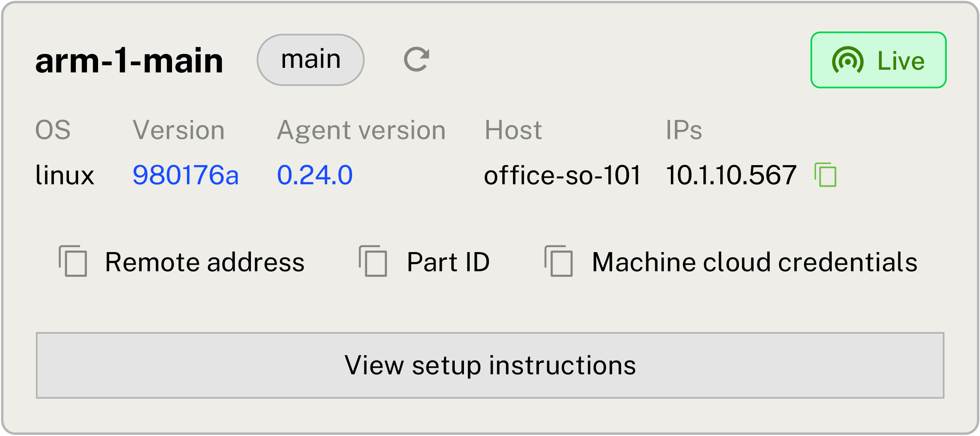The height and width of the screenshot is (436, 980).
Task: Click the IPs column label
Action: (x=684, y=130)
